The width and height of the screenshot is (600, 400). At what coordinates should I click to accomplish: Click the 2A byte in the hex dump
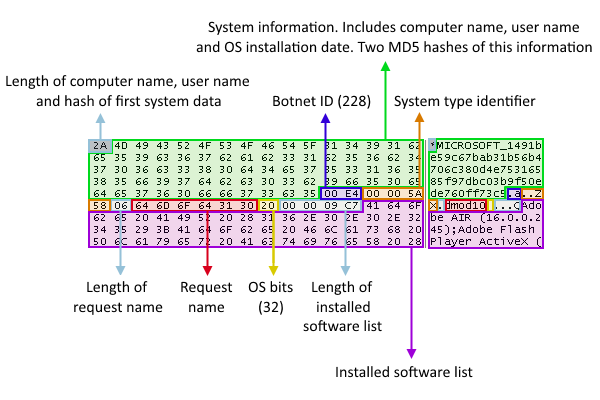click(x=100, y=146)
